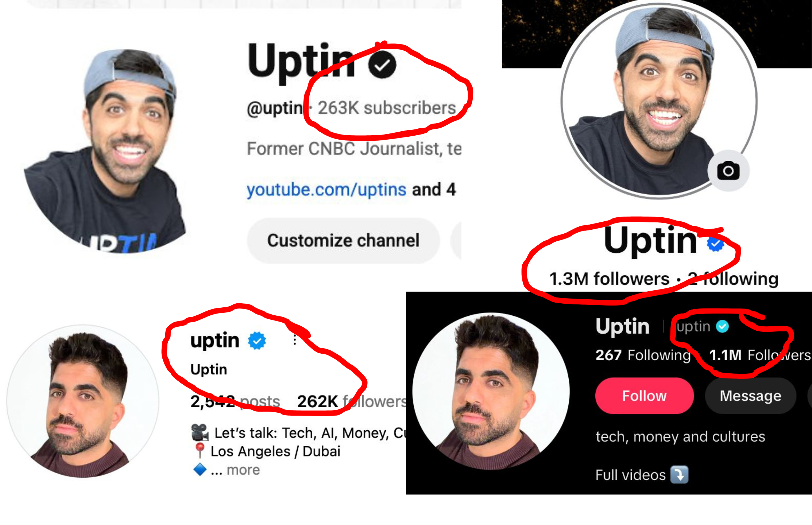Screen dimensions: 812x525
Task: Click the Instagram blue verified badge
Action: (257, 341)
